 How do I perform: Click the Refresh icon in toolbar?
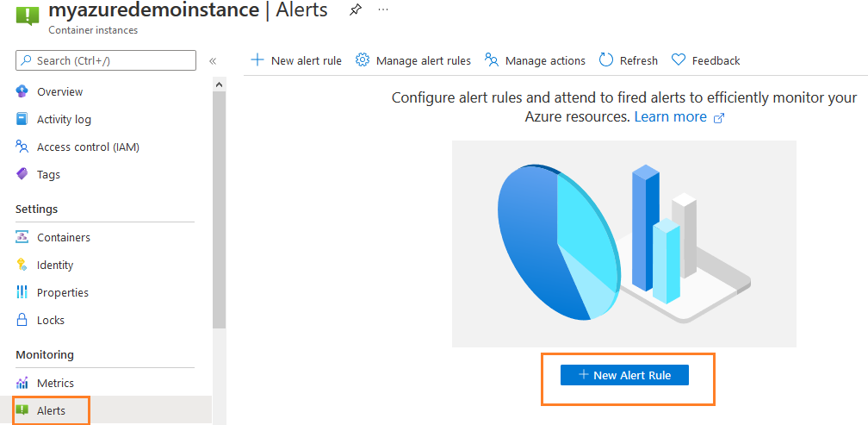(x=606, y=60)
